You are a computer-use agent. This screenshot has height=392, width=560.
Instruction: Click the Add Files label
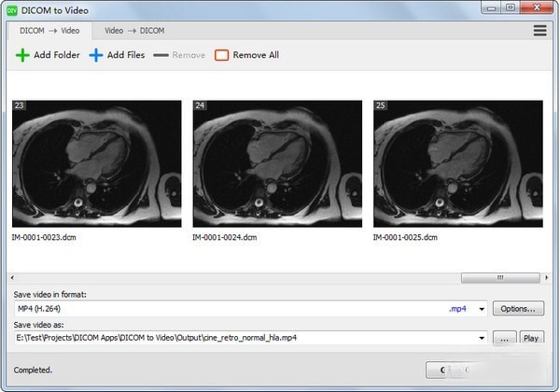(x=126, y=55)
